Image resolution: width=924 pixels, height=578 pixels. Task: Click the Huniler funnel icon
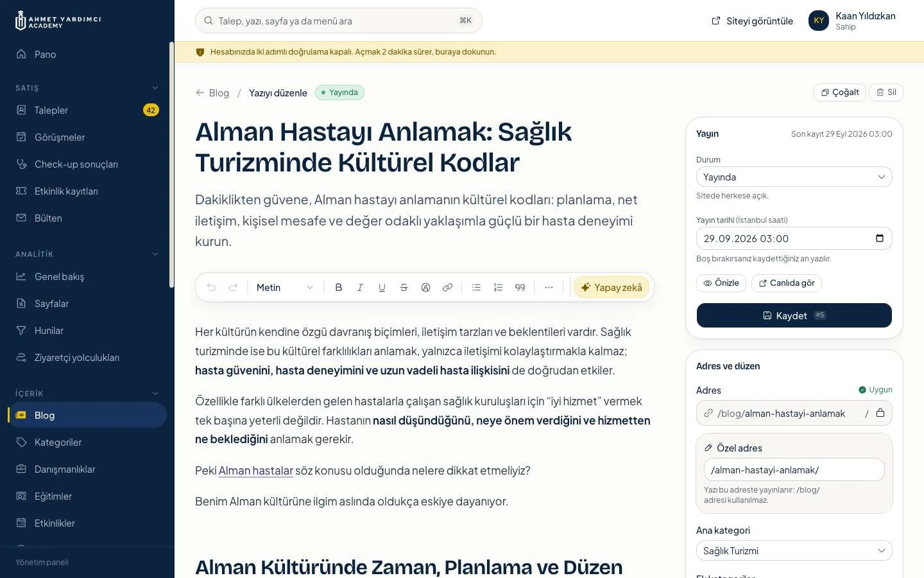point(21,330)
